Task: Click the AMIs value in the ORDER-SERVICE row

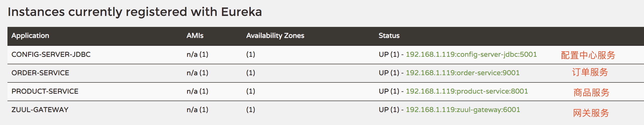Action: point(197,73)
